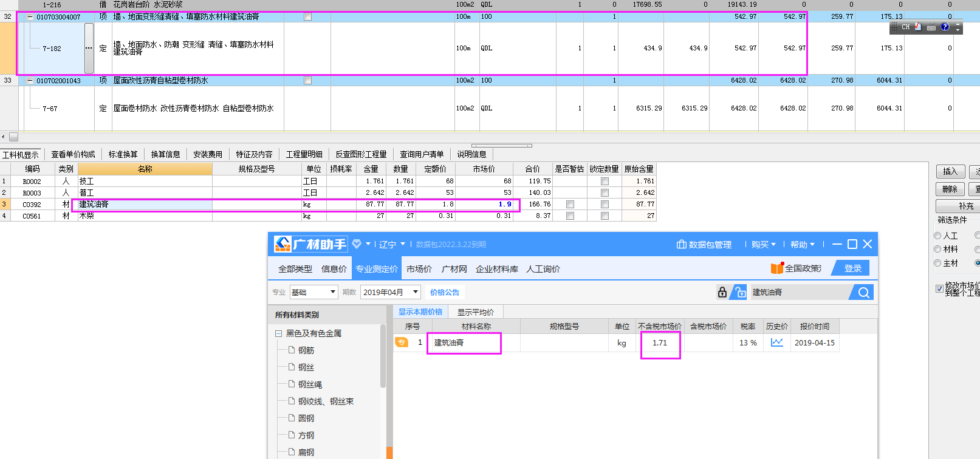Open the 企业材料库 tab

[x=497, y=268]
